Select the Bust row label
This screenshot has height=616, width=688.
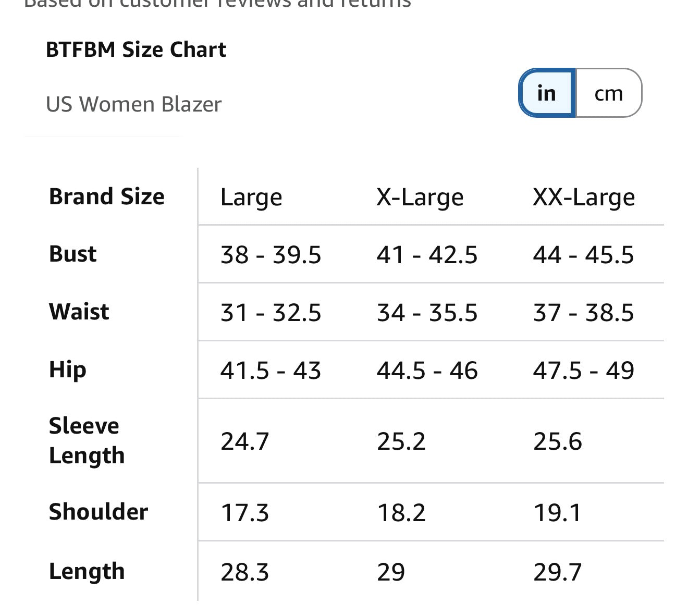[x=73, y=254]
